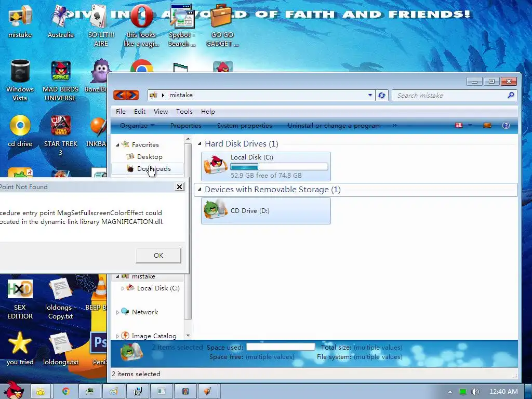Open the 'mistake' computer desktop icon
The height and width of the screenshot is (399, 532).
[20, 21]
